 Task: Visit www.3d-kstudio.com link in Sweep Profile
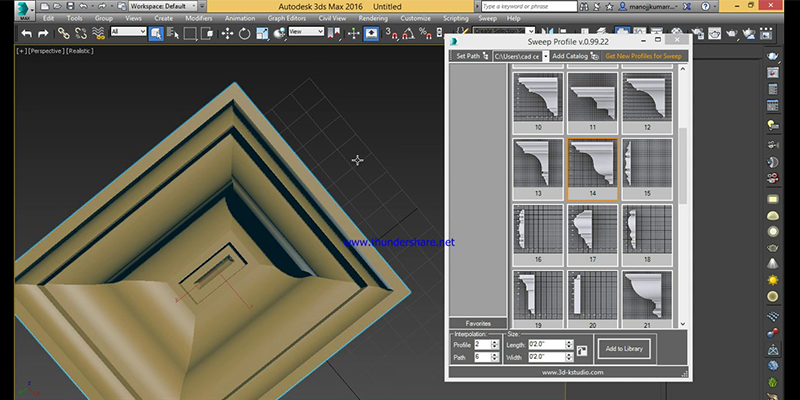(572, 372)
